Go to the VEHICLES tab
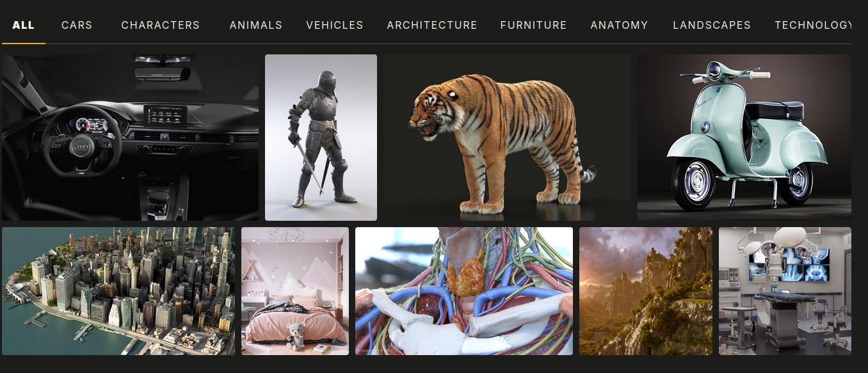 (x=335, y=26)
